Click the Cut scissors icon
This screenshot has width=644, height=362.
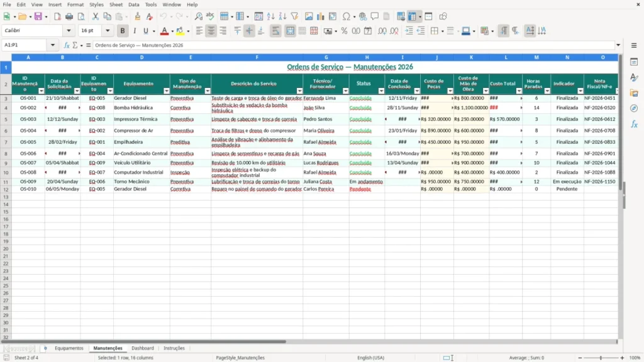[x=96, y=16]
